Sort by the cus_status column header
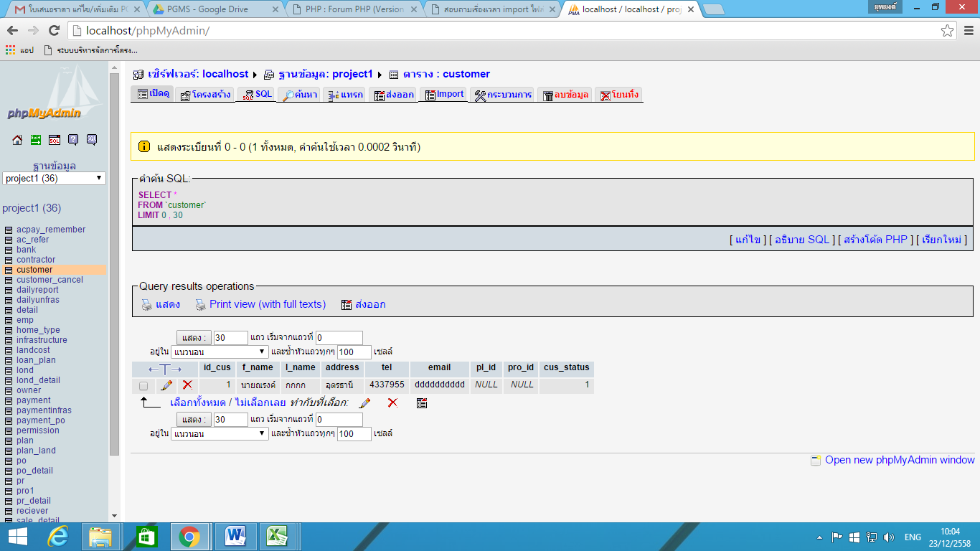 pyautogui.click(x=567, y=367)
